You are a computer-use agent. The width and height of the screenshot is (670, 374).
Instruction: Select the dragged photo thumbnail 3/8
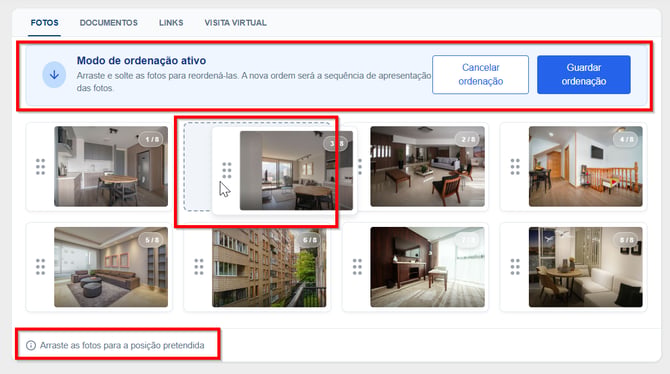coord(296,171)
